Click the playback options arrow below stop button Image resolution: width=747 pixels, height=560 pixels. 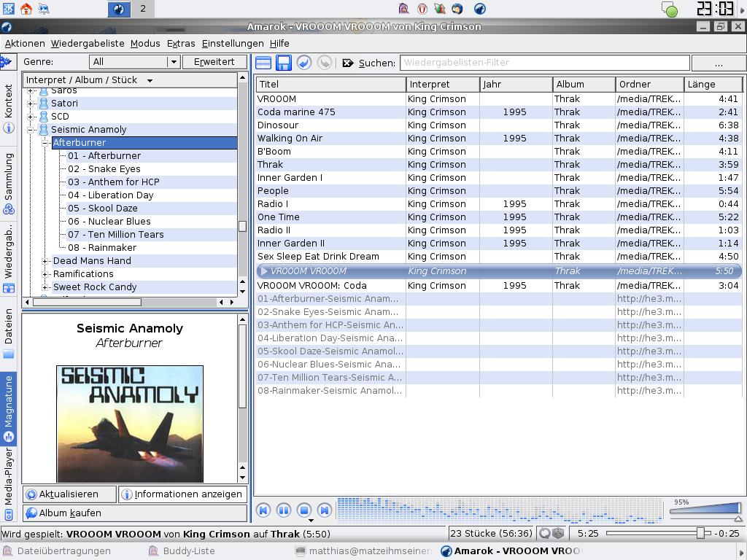[x=311, y=521]
